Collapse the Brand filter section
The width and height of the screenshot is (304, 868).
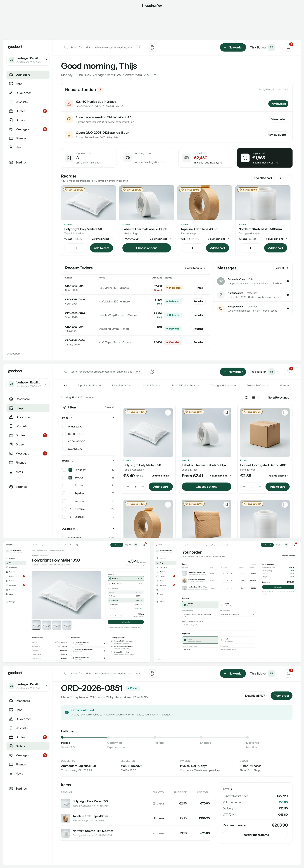point(113,461)
